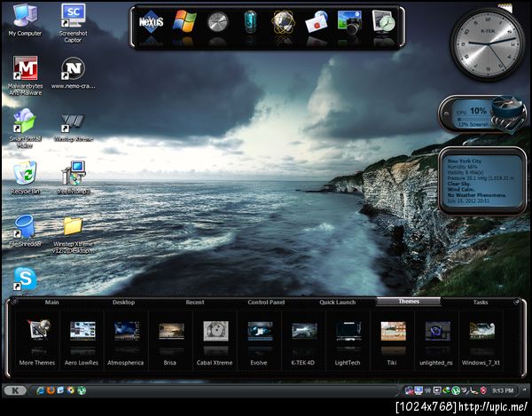The height and width of the screenshot is (416, 532).
Task: Launch Firefox from quick launch
Action: click(51, 390)
